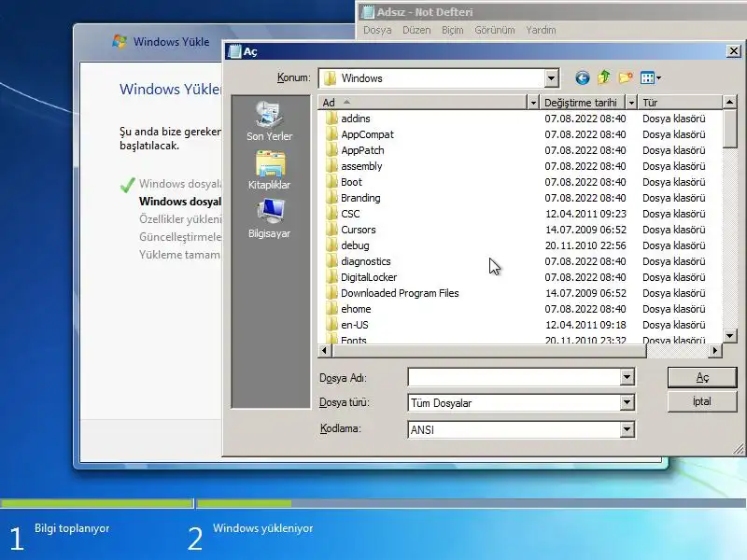
Task: Open the Değiştirme tarihi column filter arrow
Action: point(631,103)
